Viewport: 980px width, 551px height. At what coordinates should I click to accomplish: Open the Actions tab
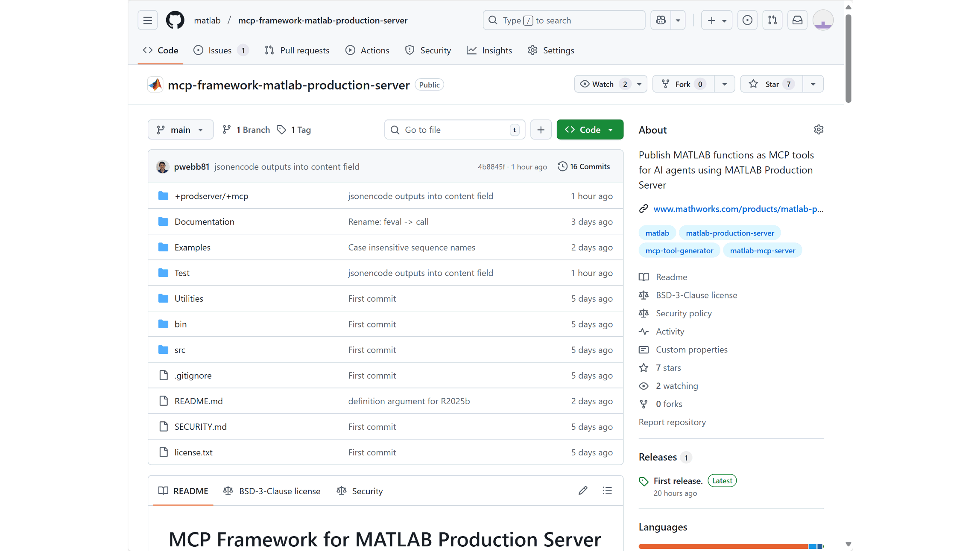pos(367,50)
